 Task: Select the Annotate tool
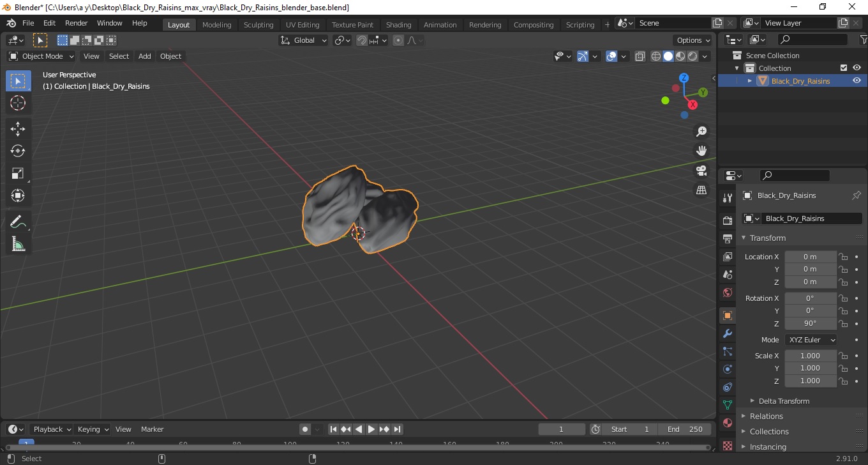point(18,222)
